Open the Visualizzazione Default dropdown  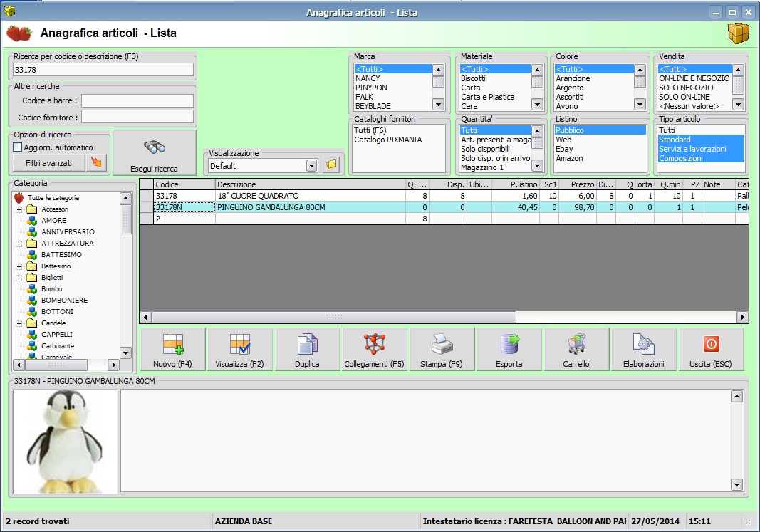[311, 165]
